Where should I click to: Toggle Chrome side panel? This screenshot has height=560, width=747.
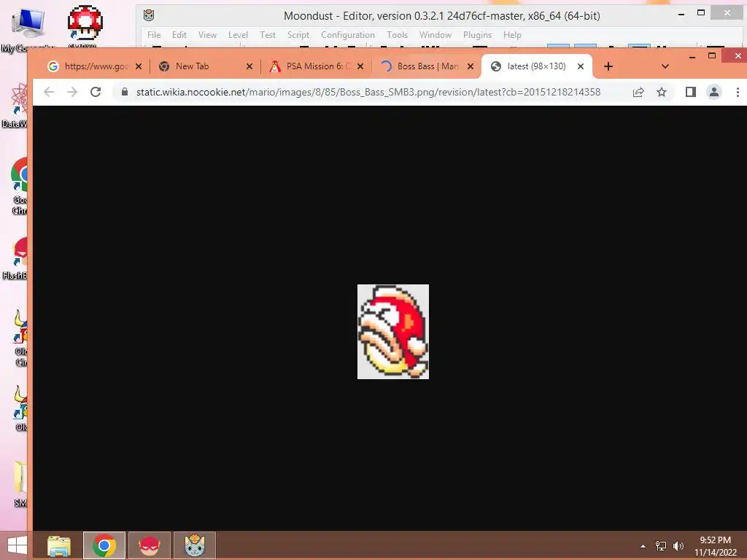[691, 92]
